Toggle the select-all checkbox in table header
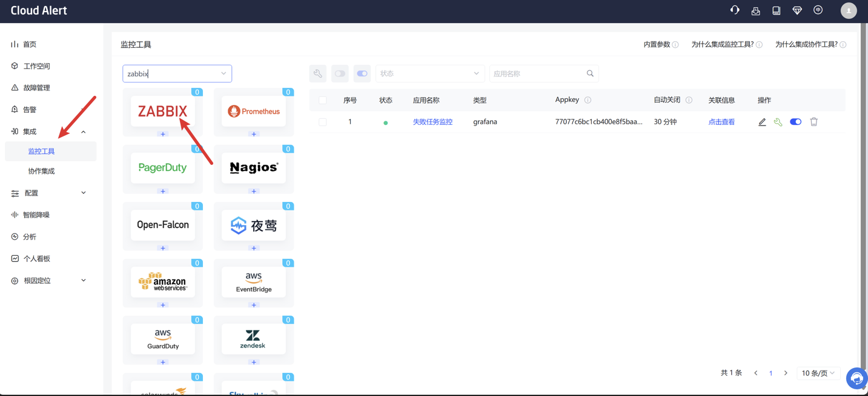 click(322, 100)
